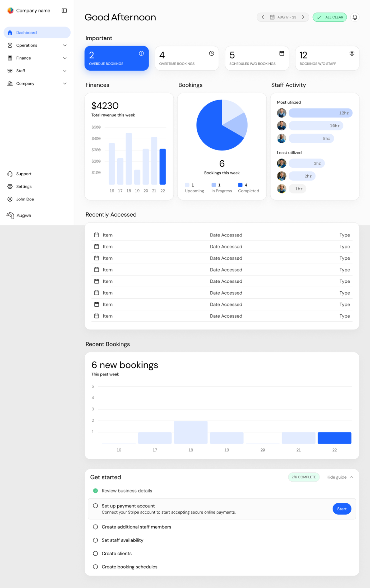Viewport: 370px width, 588px height.
Task: Click the Staff people icon
Action: (x=10, y=71)
